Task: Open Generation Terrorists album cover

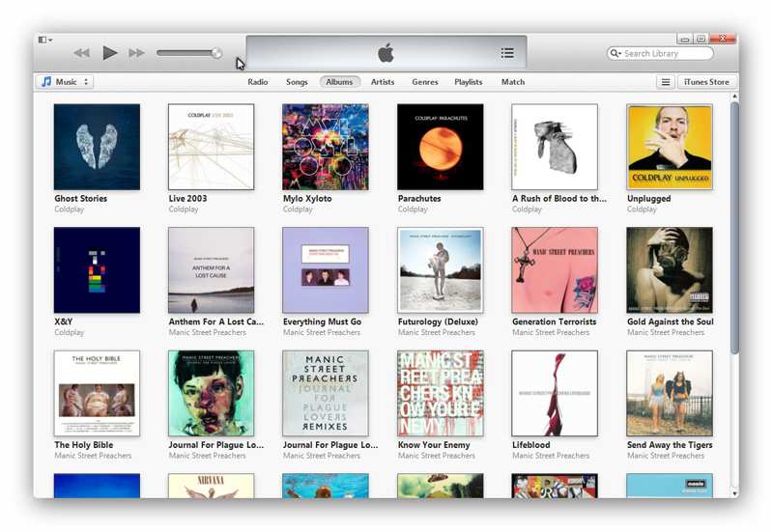Action: [555, 270]
